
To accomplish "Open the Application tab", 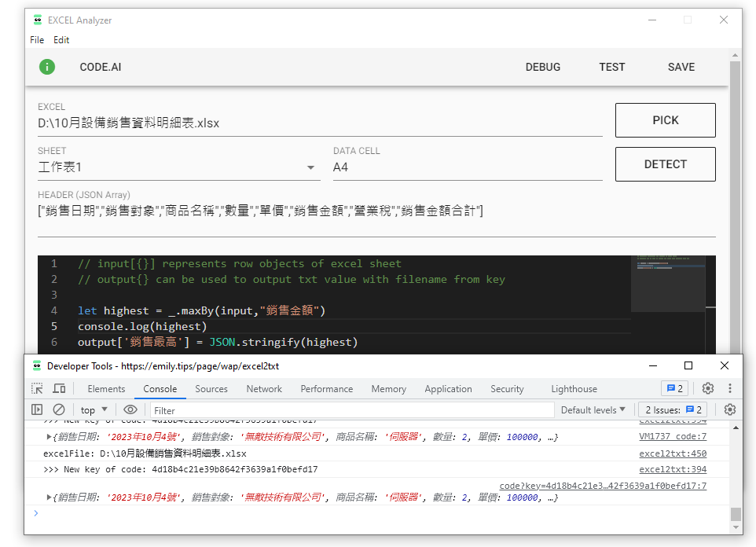I will (449, 389).
